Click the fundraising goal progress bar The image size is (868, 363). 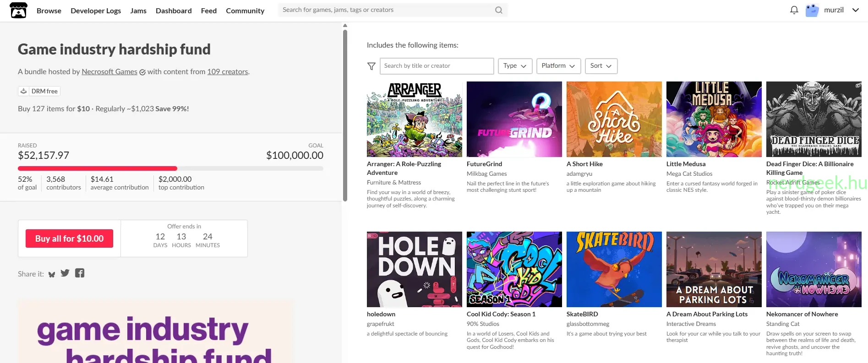tap(170, 168)
